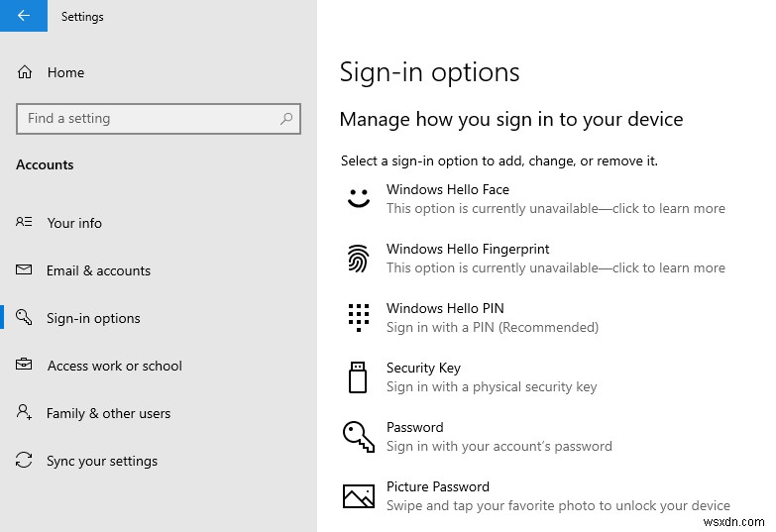Click the Password key icon
The image size is (776, 532).
pyautogui.click(x=359, y=437)
